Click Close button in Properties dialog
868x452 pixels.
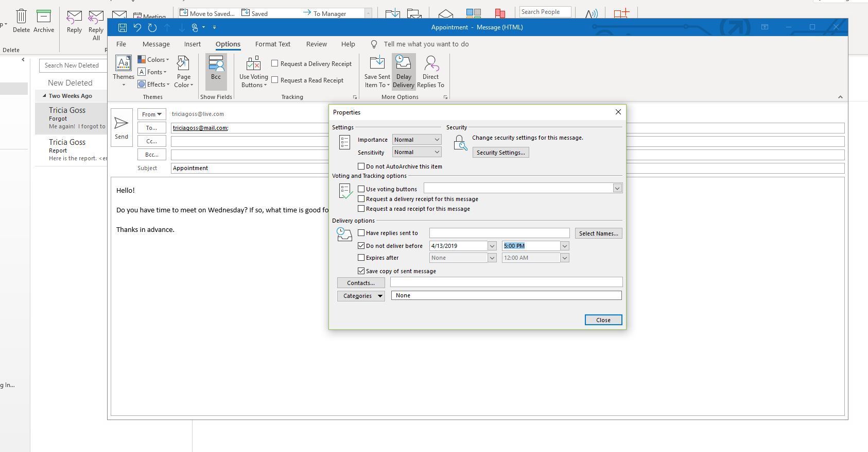pos(603,320)
